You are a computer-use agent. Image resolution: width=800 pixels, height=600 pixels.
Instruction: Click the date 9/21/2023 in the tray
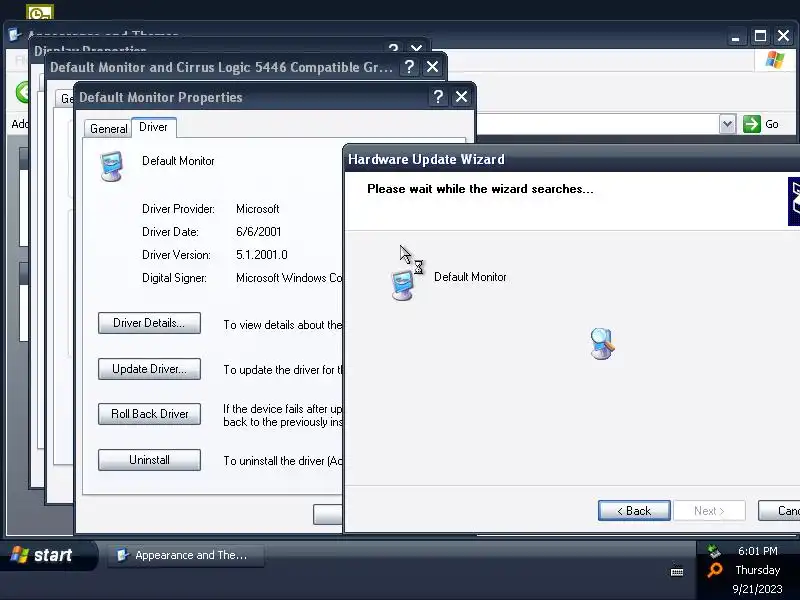point(758,589)
